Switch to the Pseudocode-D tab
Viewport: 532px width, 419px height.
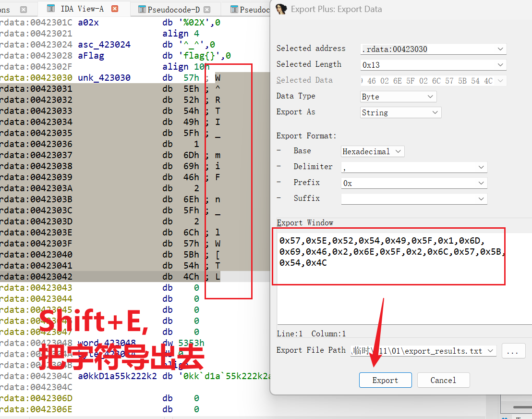(173, 10)
